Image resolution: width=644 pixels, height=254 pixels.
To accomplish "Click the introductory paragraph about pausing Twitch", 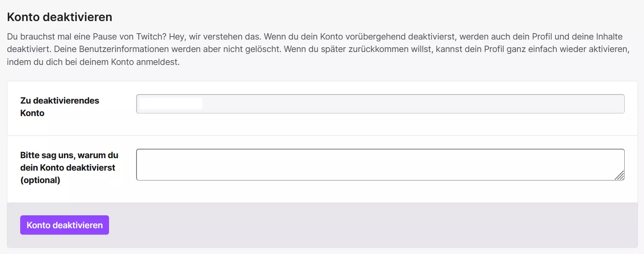I will (x=318, y=49).
